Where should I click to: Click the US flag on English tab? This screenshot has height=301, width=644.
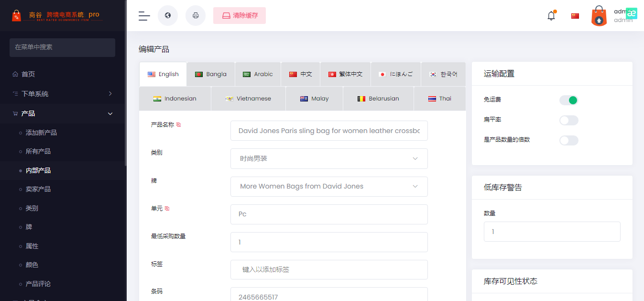(x=152, y=74)
